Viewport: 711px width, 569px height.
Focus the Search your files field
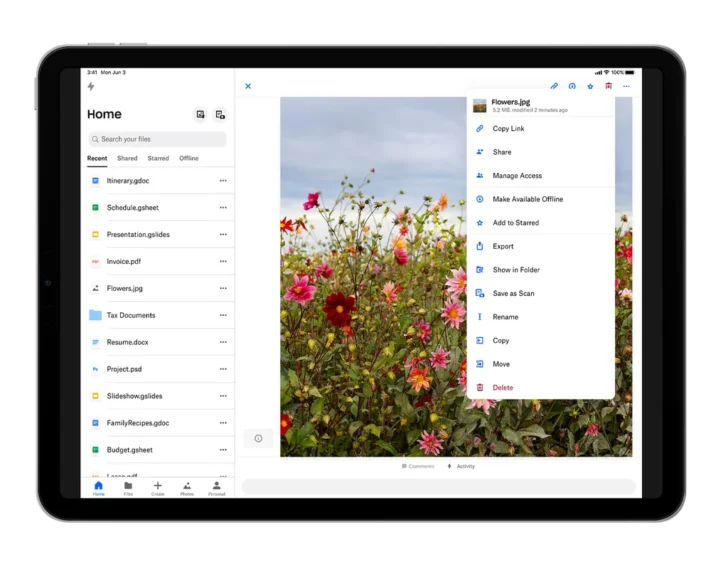pos(157,139)
